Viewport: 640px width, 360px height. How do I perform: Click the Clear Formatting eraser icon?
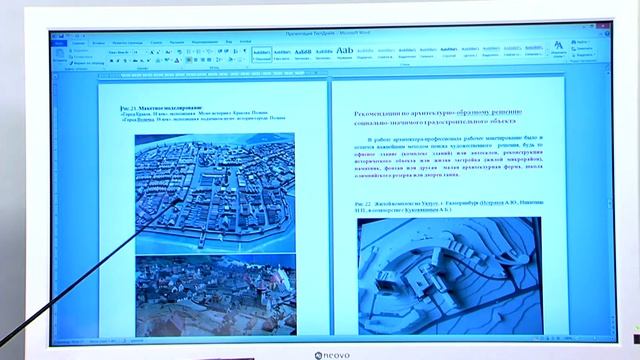point(179,52)
